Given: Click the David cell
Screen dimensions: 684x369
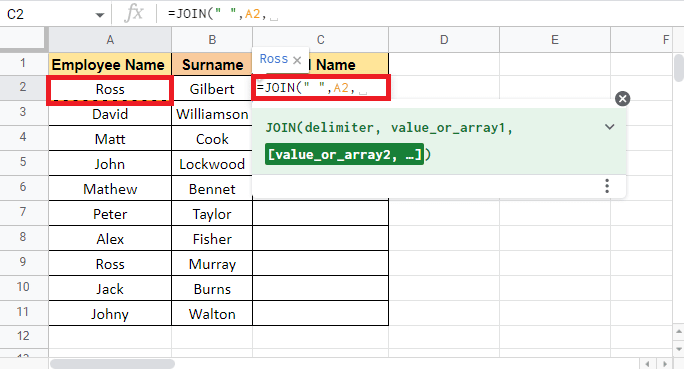Looking at the screenshot, I should point(110,114).
